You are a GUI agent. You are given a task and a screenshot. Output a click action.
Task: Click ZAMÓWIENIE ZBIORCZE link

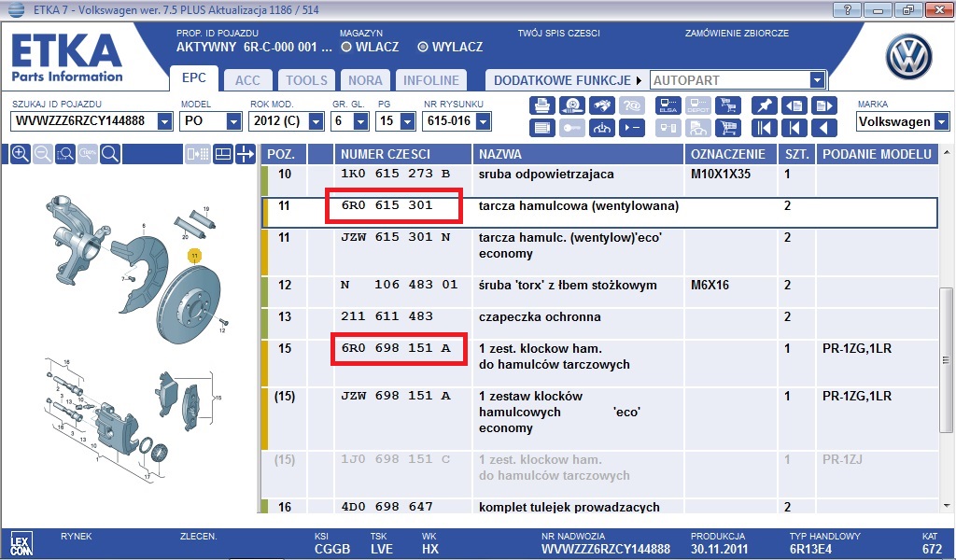pyautogui.click(x=737, y=33)
